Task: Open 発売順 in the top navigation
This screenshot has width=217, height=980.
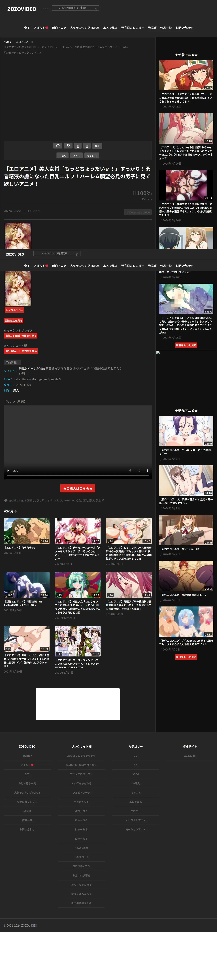Action: coord(152,28)
